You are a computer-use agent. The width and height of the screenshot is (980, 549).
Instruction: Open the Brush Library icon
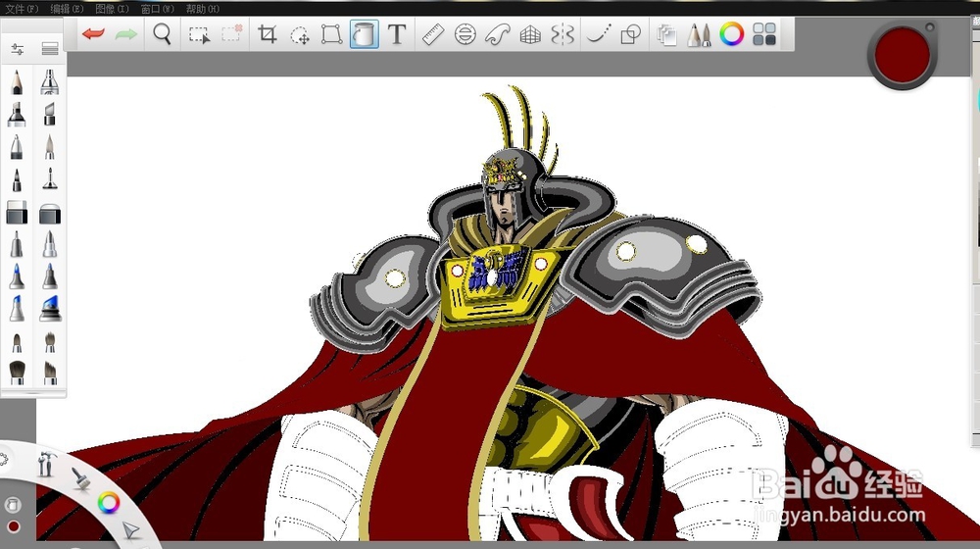point(50,49)
